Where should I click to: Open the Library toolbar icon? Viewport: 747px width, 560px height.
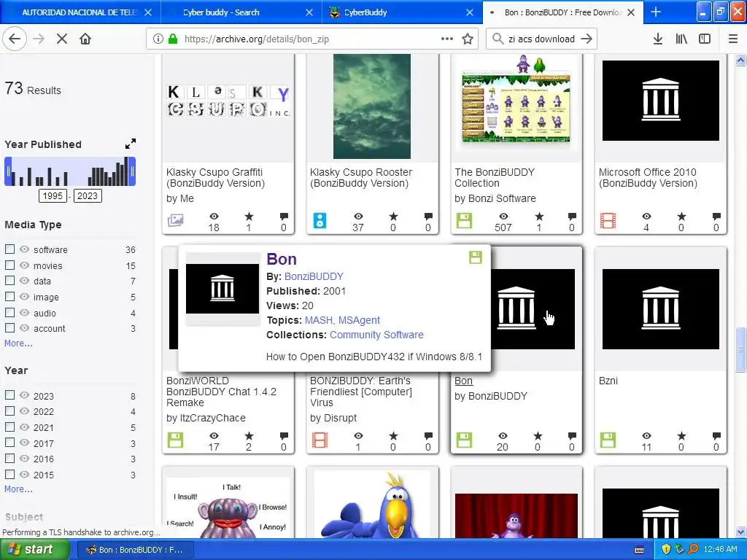pos(681,39)
